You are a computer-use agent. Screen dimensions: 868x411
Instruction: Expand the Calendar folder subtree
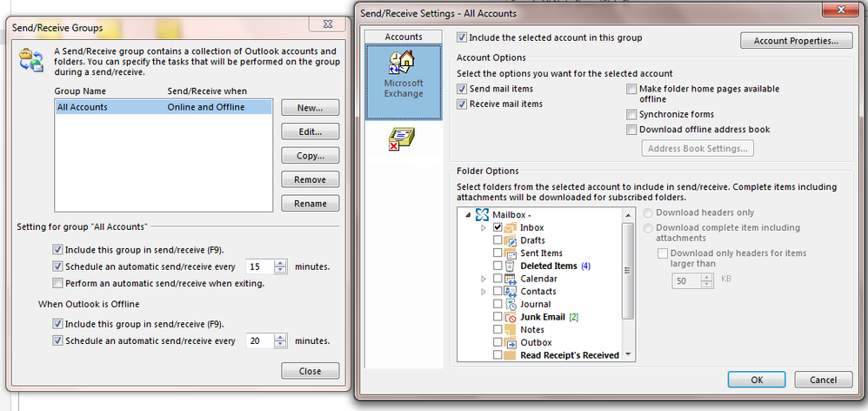click(484, 279)
